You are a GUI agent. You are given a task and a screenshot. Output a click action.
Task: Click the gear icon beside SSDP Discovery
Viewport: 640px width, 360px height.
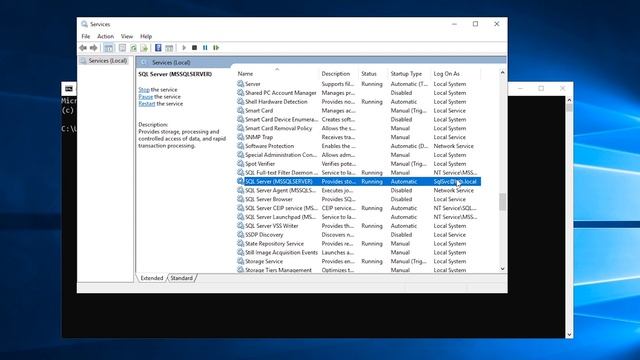(x=240, y=234)
